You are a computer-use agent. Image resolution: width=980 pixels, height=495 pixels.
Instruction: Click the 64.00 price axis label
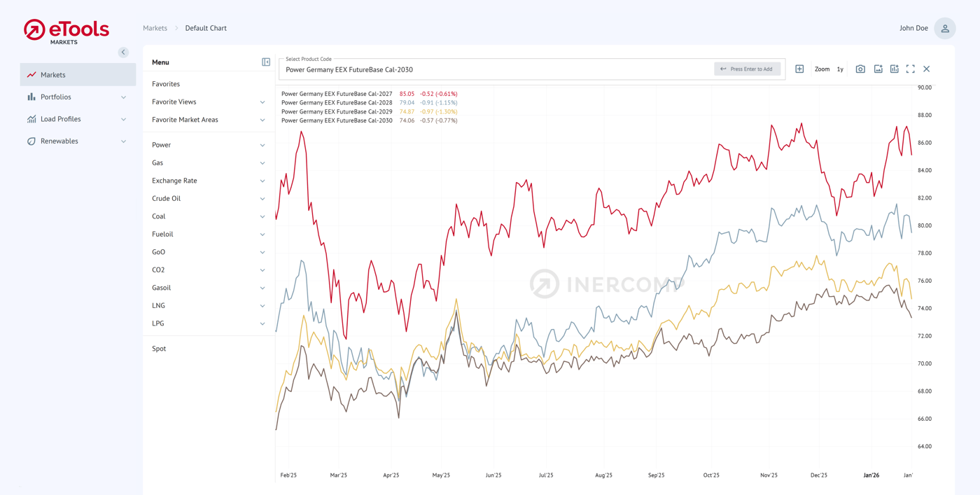925,447
